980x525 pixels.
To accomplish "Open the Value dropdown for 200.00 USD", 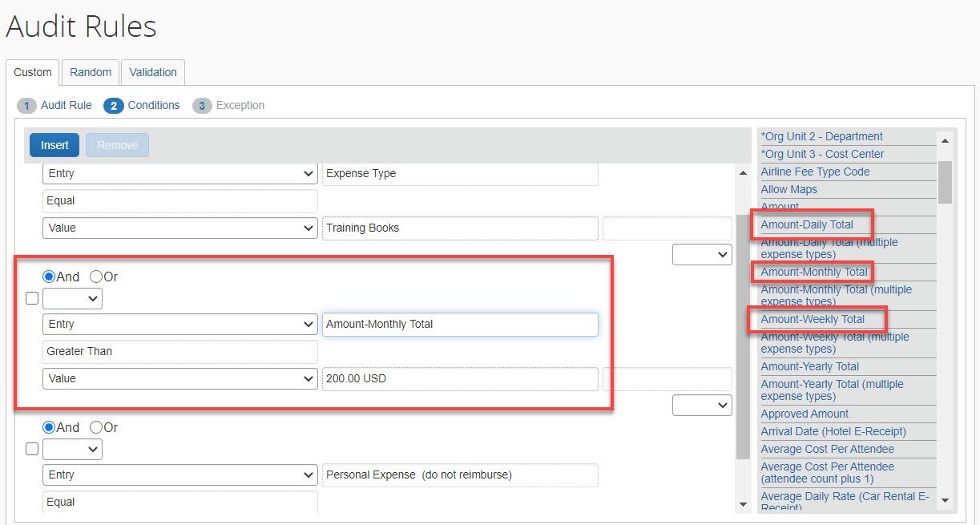I will tap(179, 378).
